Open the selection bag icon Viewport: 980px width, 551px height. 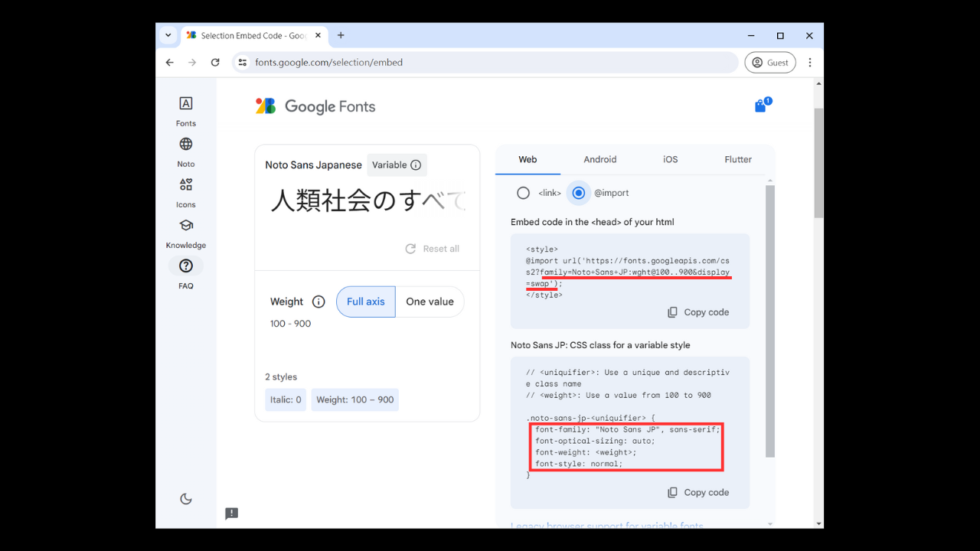click(x=760, y=106)
